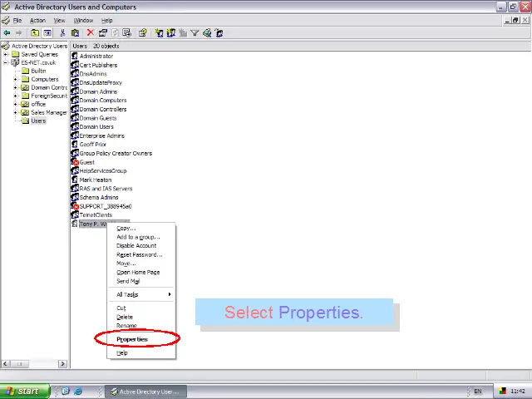Create a new user via toolbar icon
The height and width of the screenshot is (399, 532).
coord(159,33)
